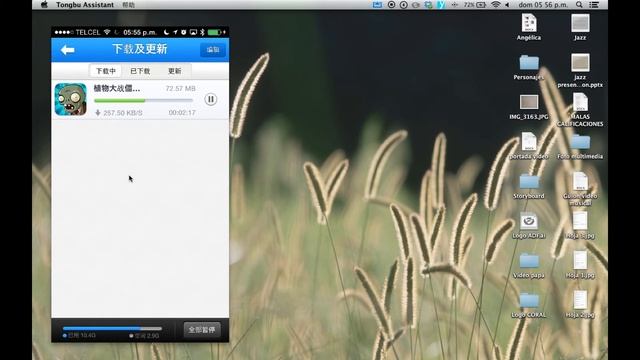Pause the Plants vs Zombies download

pyautogui.click(x=211, y=99)
